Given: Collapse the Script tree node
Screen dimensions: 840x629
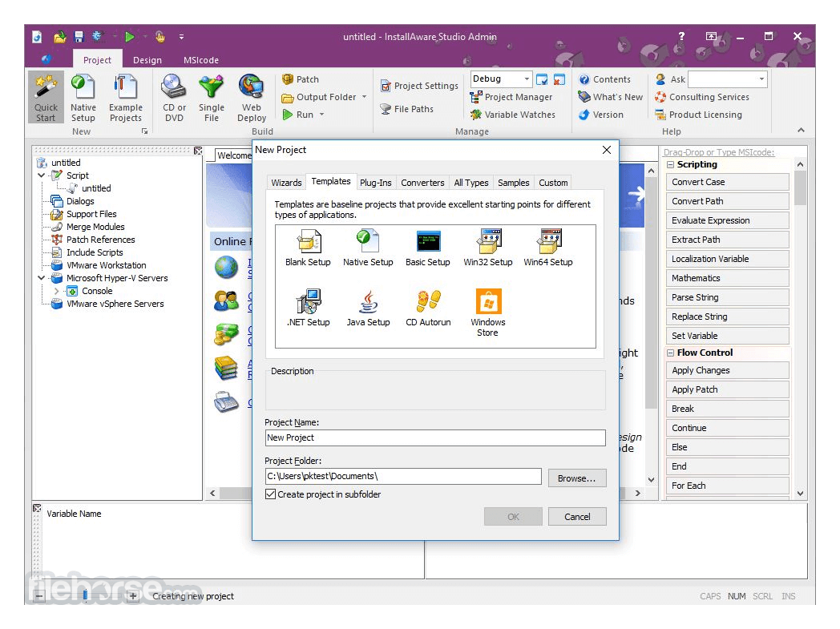Looking at the screenshot, I should (41, 175).
